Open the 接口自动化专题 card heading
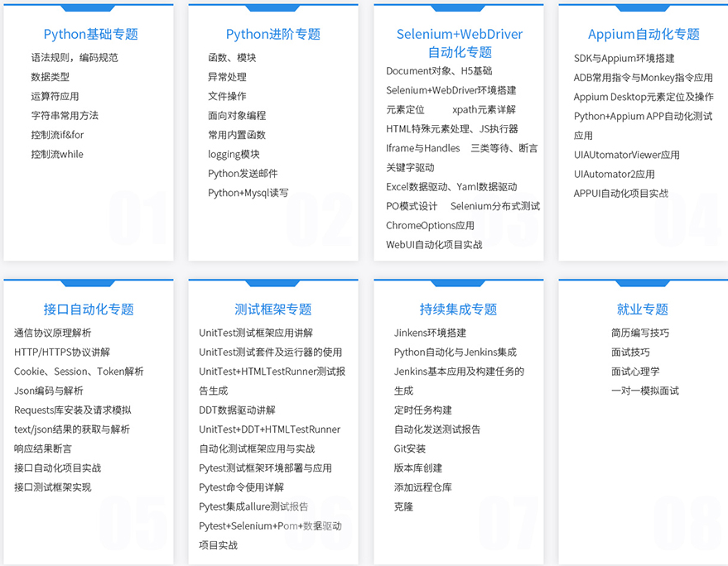This screenshot has width=728, height=566. click(88, 309)
